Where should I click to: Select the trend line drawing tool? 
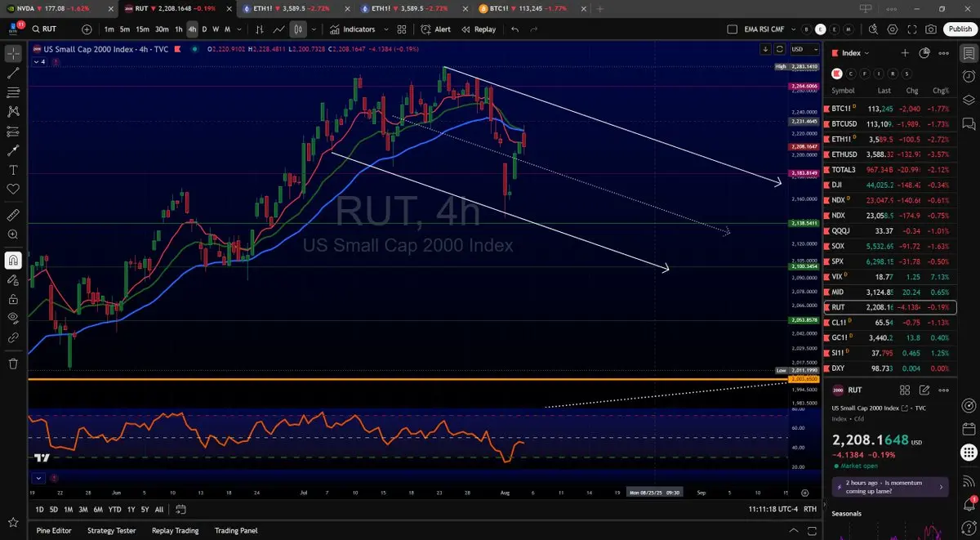point(13,74)
